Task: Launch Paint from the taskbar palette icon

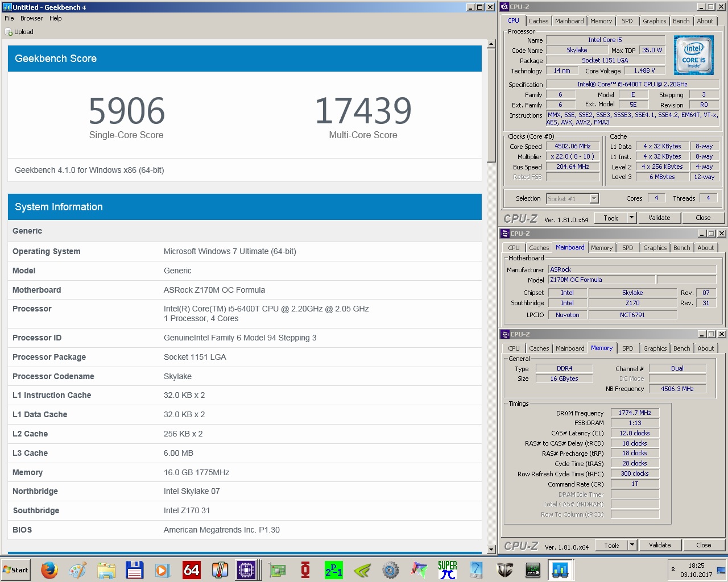Action: click(77, 569)
